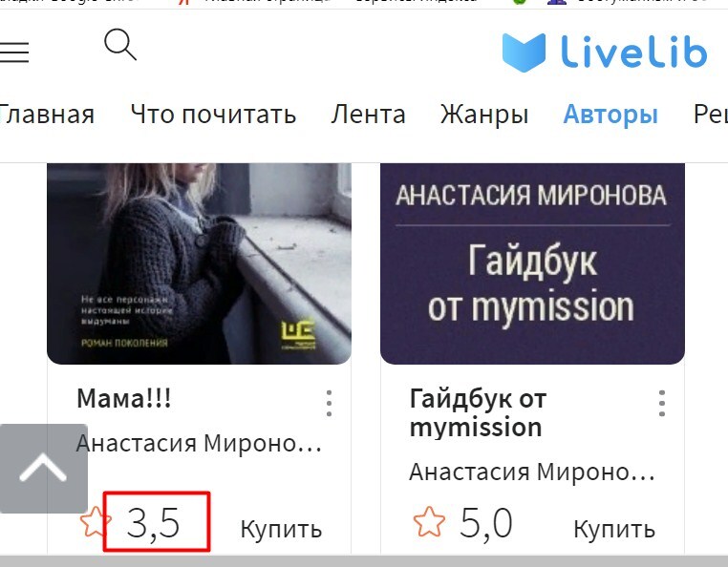The height and width of the screenshot is (567, 728).
Task: Open the Мама!!! book title link
Action: [124, 398]
